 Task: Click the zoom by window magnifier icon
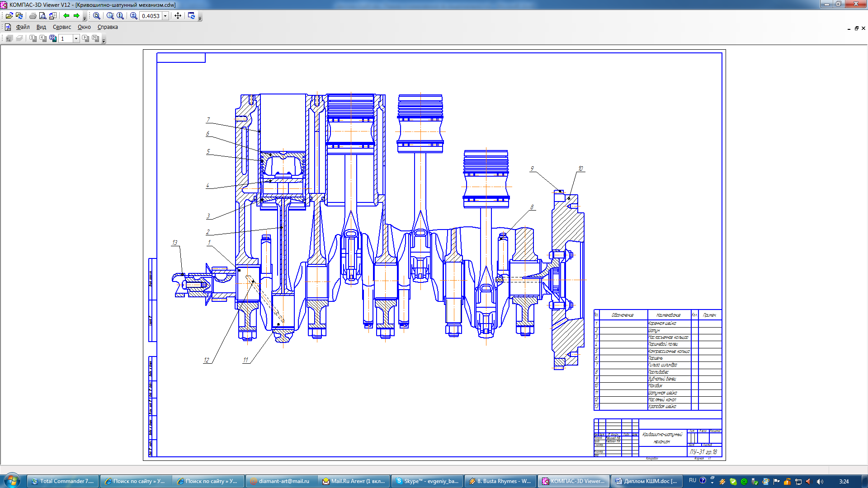click(96, 16)
